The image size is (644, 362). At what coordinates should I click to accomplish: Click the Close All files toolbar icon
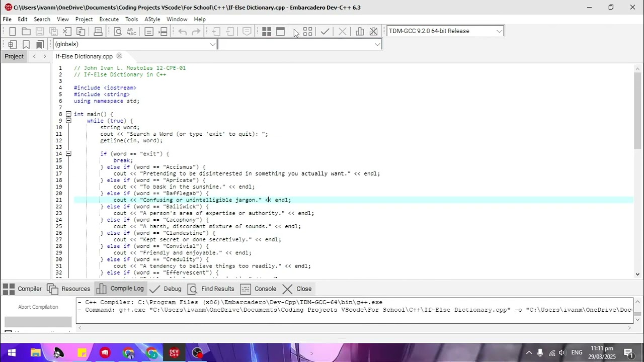(80, 31)
